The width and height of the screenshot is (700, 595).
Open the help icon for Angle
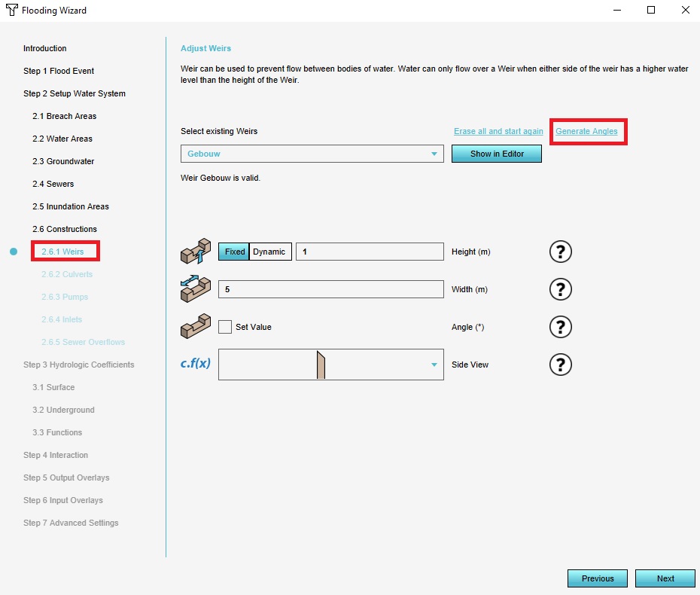tap(561, 327)
